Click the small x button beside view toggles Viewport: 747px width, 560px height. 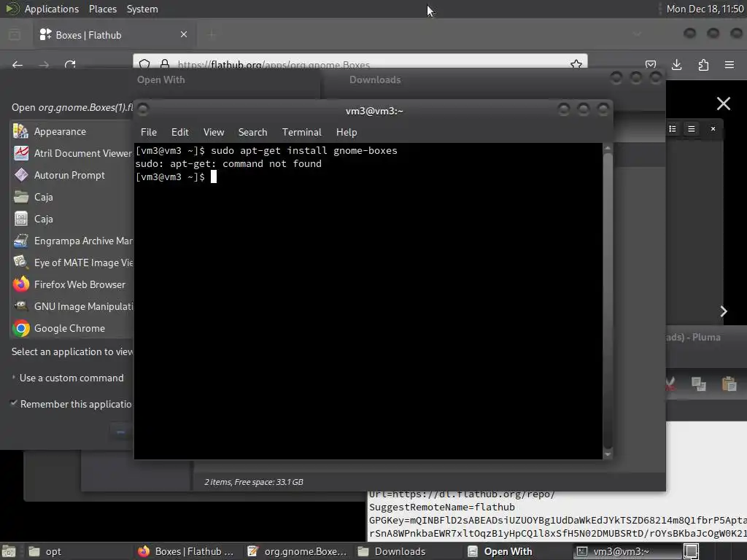(713, 128)
